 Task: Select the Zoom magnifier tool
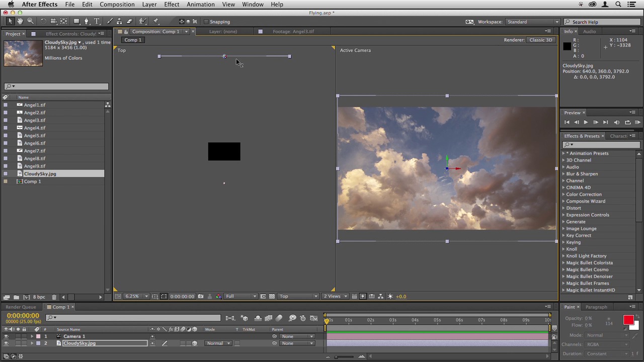30,21
